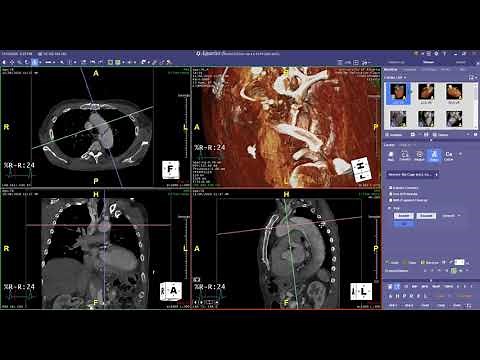Select the radio option above the Include button
Image resolution: width=480 pixels, height=360 pixels.
pos(390,208)
